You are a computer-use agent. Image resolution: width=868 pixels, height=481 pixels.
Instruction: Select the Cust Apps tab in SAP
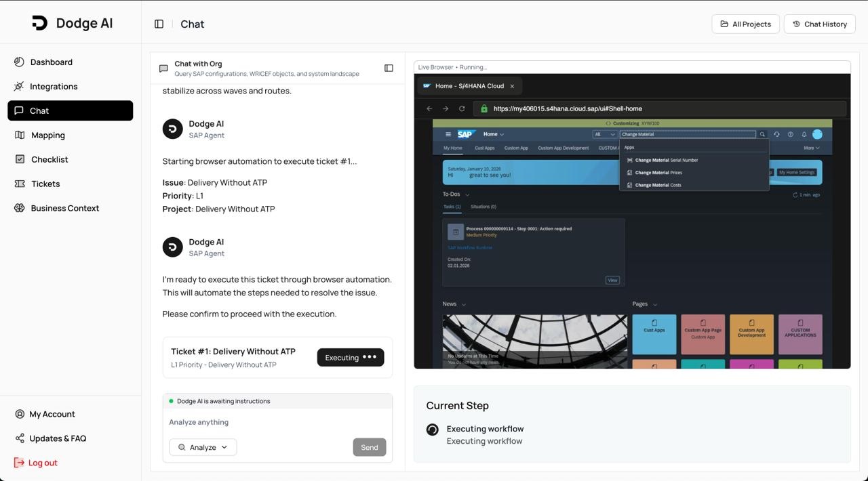pos(484,148)
